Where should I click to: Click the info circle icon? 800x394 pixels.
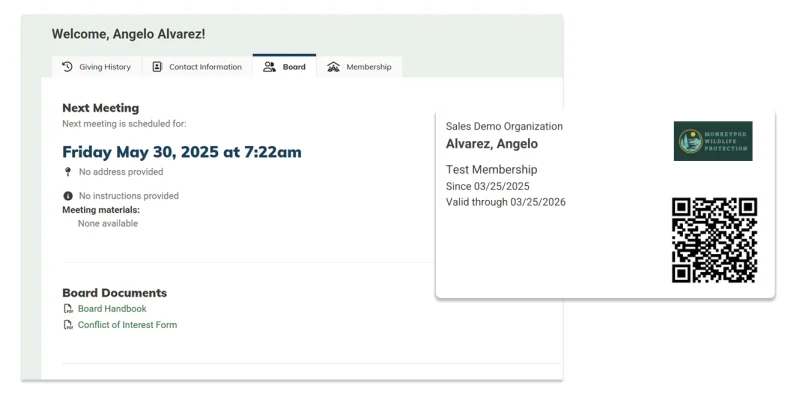tap(68, 196)
